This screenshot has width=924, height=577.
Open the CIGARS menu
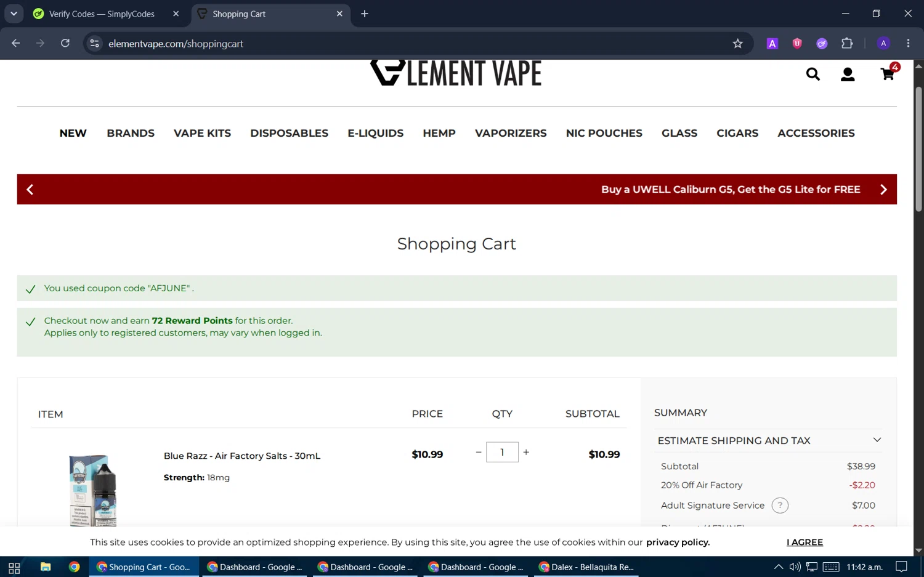click(737, 133)
